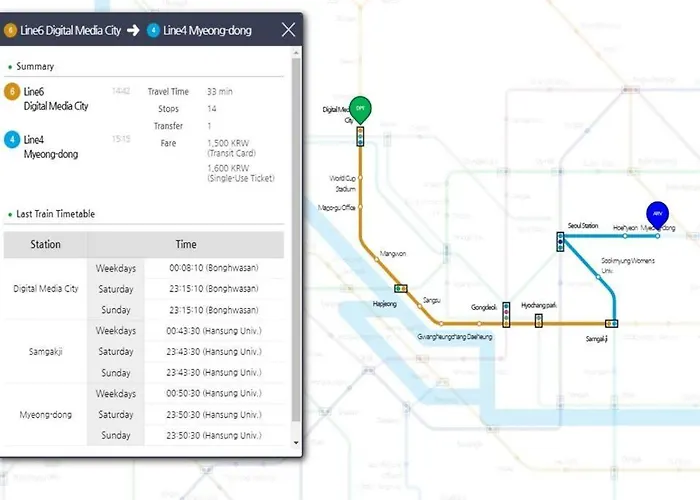Select Seoul Station transfer icon on map
Image resolution: width=700 pixels, height=500 pixels.
(x=560, y=242)
